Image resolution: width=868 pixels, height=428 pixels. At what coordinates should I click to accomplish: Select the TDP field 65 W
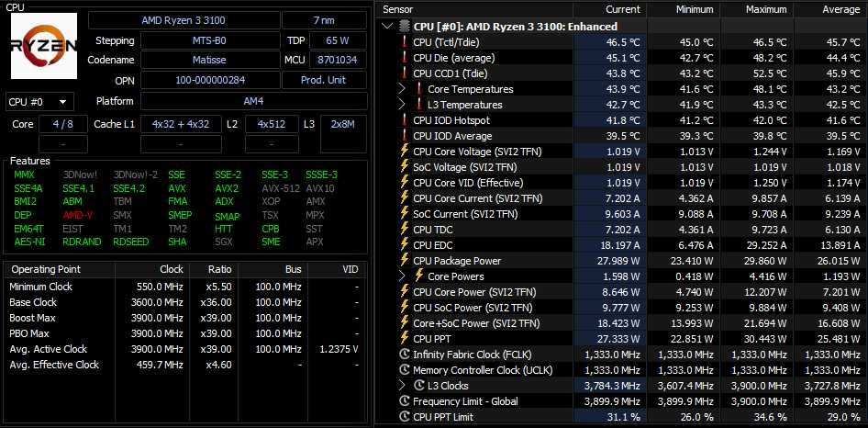point(338,40)
